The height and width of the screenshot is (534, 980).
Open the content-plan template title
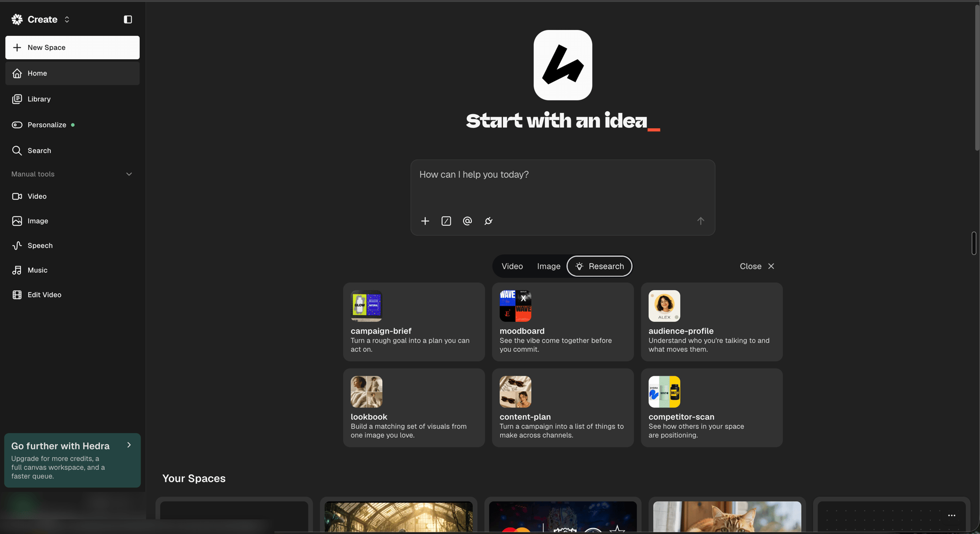coord(525,417)
